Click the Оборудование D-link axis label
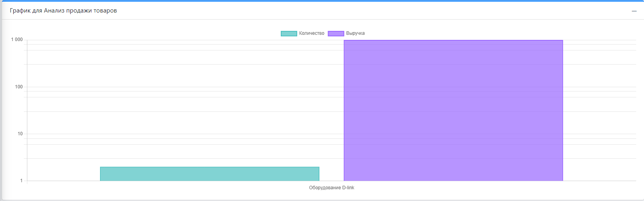 (x=332, y=188)
